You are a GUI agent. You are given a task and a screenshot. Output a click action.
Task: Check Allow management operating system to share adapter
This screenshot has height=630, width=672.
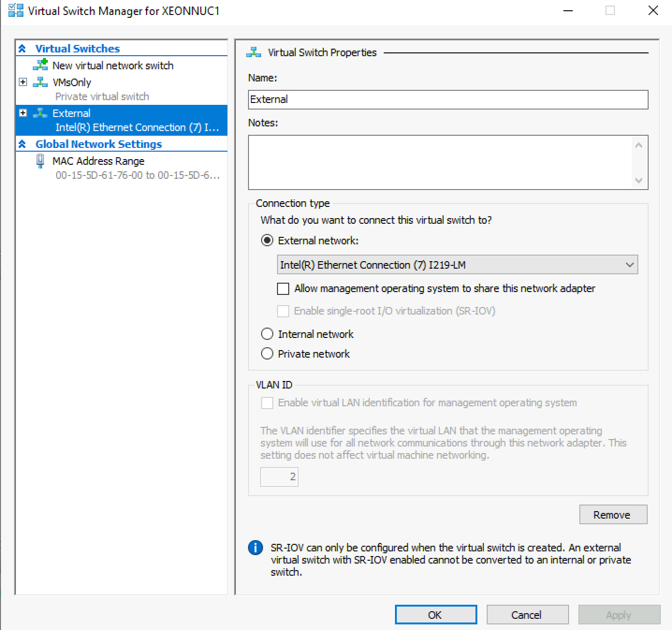(283, 288)
